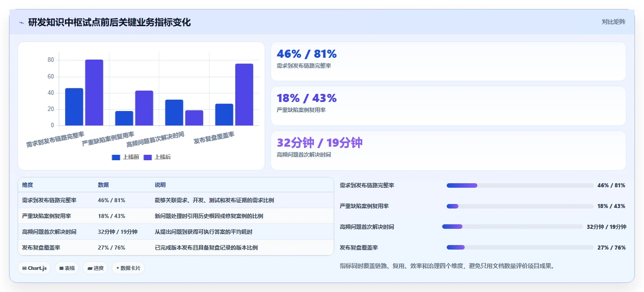Click the lightning icon beside the panel title
Screen dimensions: 644x292
(x=21, y=23)
